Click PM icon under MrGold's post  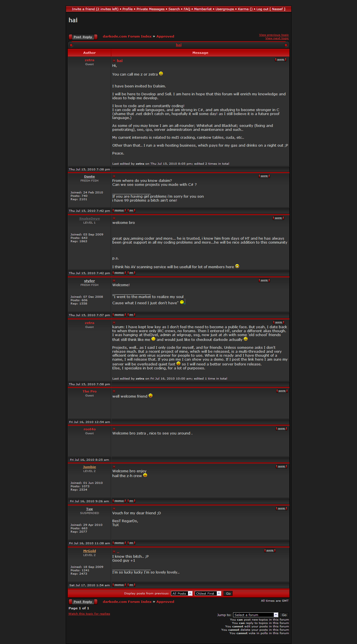point(131,585)
